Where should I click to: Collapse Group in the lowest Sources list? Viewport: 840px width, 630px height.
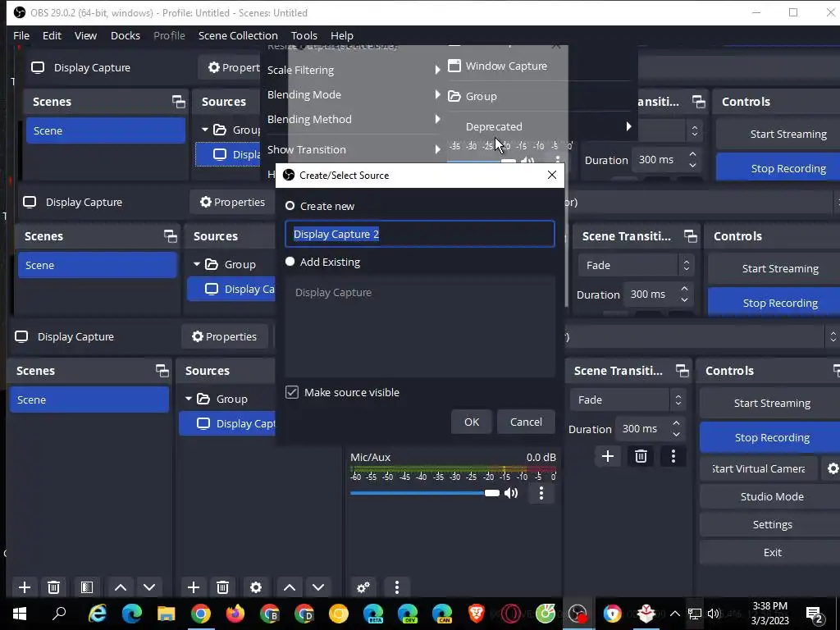click(x=189, y=399)
